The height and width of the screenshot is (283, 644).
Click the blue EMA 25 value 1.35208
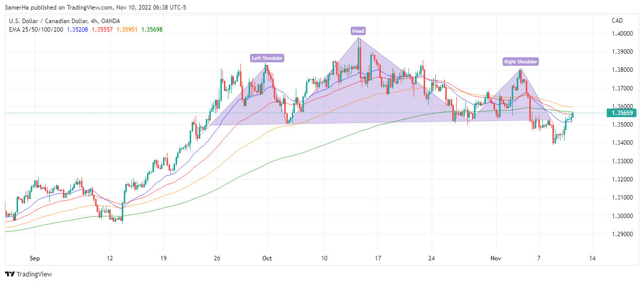pos(77,29)
